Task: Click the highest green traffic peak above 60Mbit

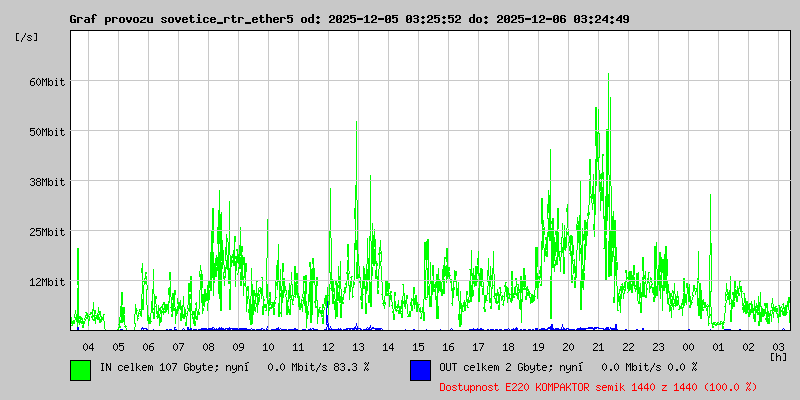Action: click(x=608, y=76)
